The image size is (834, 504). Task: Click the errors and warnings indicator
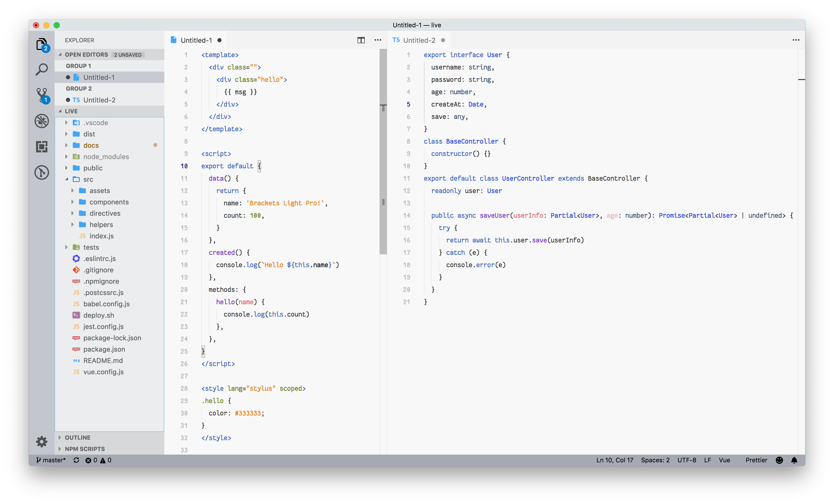pyautogui.click(x=98, y=460)
